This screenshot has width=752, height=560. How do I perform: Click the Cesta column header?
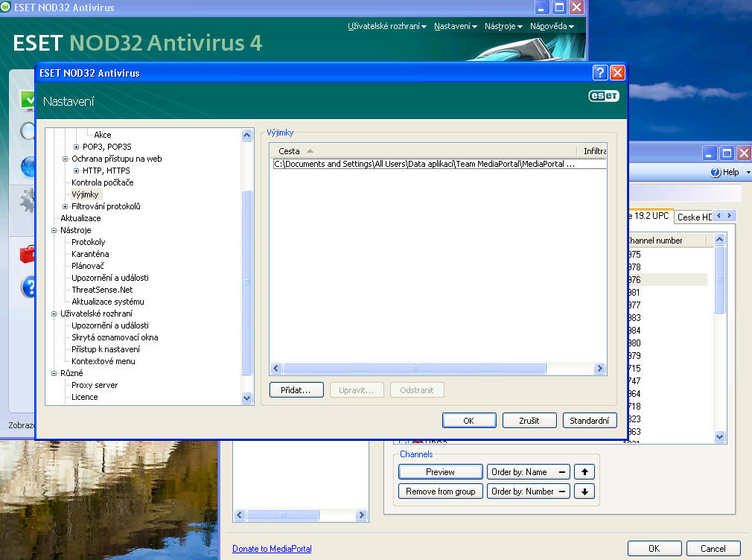click(423, 150)
